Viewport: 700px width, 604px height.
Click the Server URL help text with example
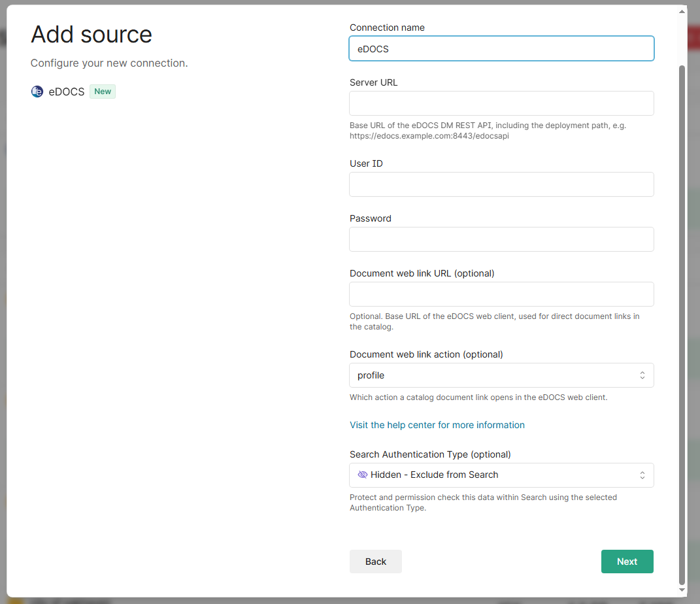(488, 130)
